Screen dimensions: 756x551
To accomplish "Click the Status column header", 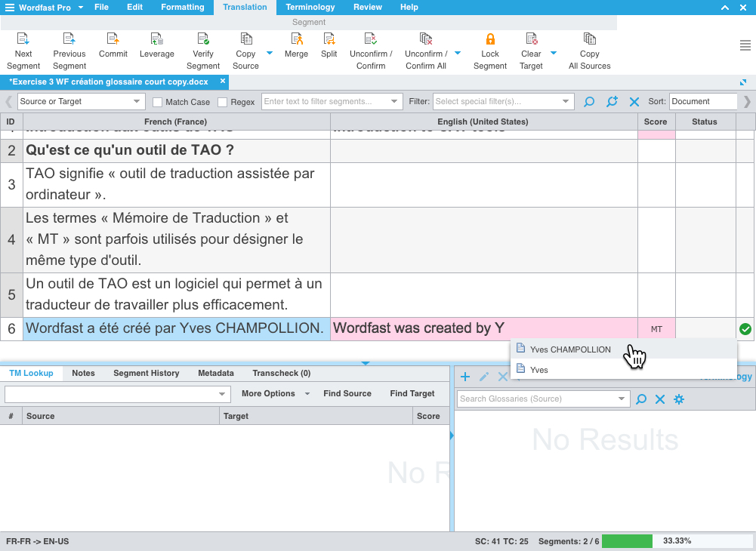I will tap(705, 122).
